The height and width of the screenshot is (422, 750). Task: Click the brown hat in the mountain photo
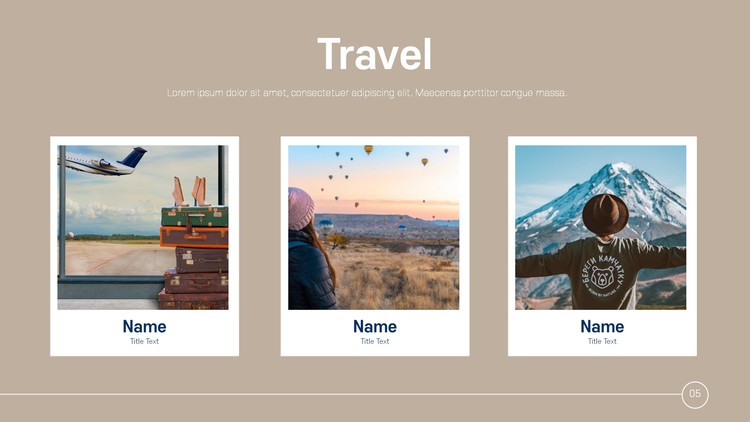605,214
